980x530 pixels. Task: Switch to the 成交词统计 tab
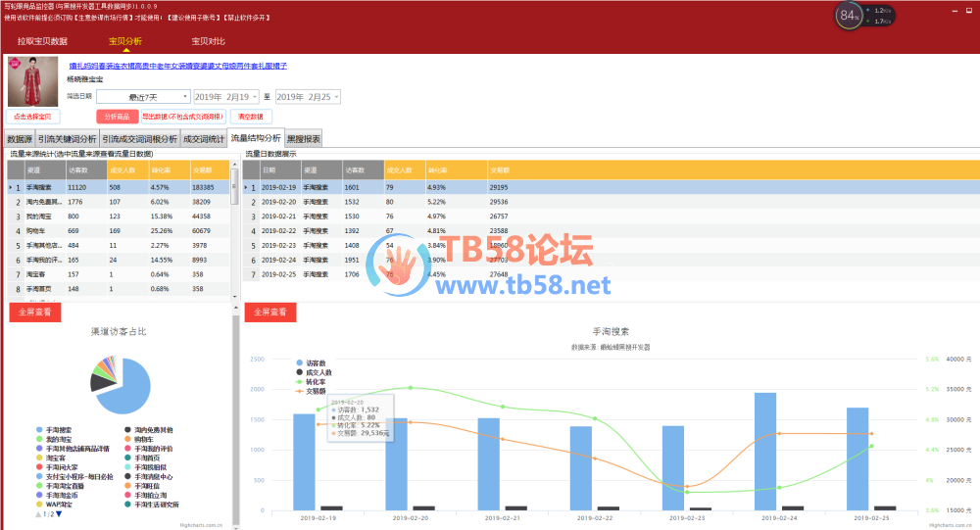click(x=204, y=139)
